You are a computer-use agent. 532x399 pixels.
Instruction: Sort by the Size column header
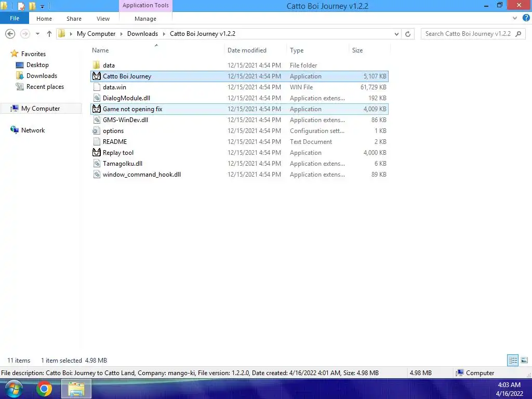[357, 50]
